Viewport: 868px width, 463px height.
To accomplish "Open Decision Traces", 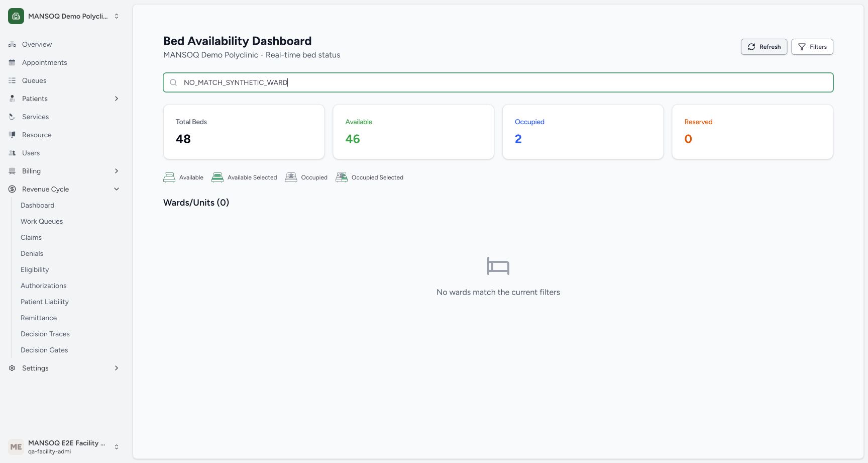I will click(x=45, y=334).
